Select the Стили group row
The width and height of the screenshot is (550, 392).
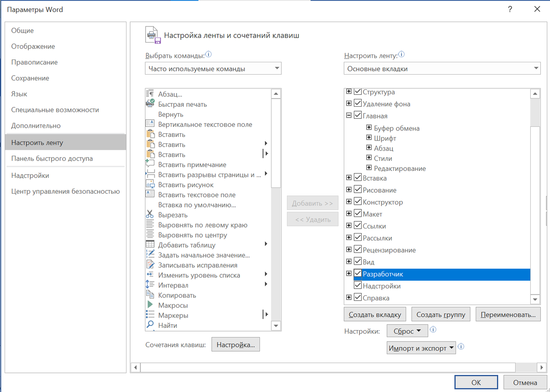[x=383, y=158]
